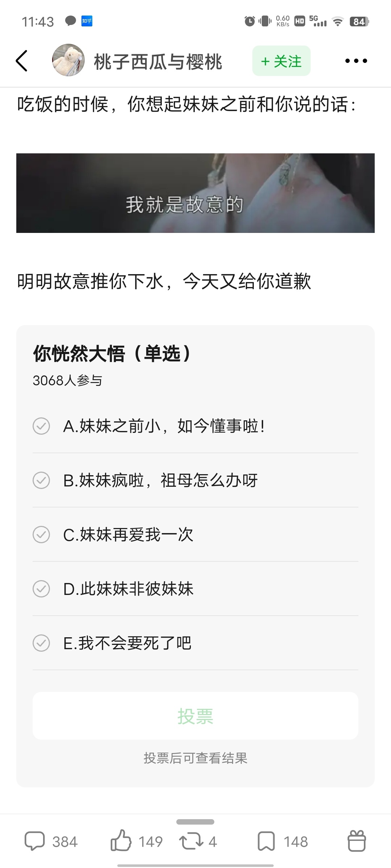Select option B 妹妹疯啦，祖母怎么办呀
The height and width of the screenshot is (868, 391).
(195, 480)
